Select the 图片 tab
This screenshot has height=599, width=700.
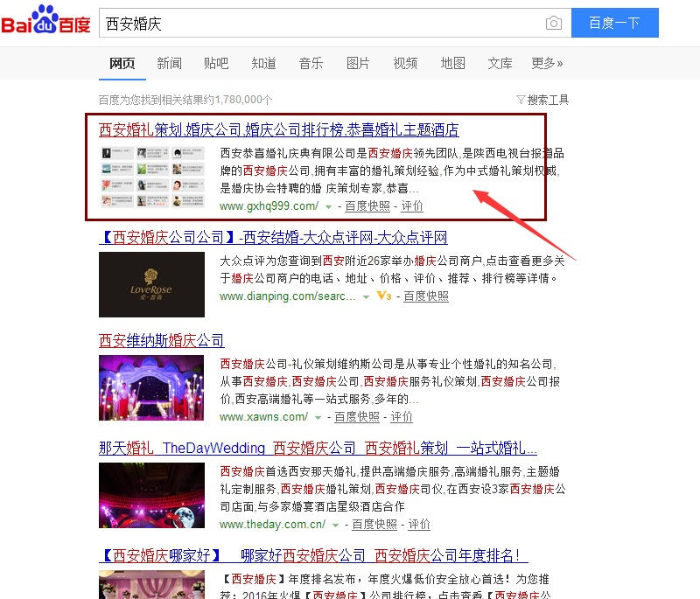click(x=358, y=63)
